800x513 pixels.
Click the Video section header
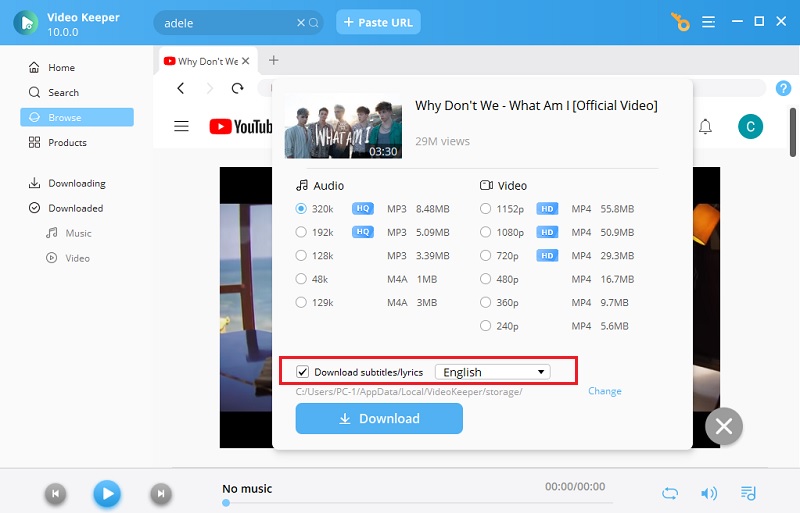(x=503, y=185)
